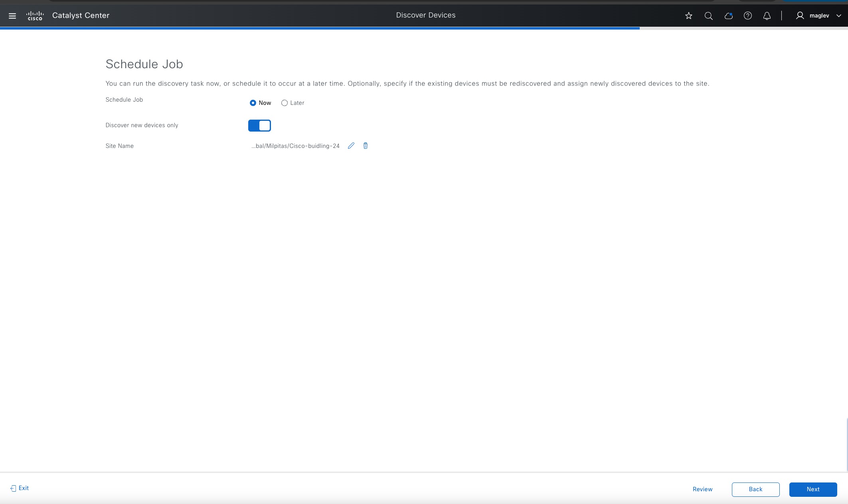The width and height of the screenshot is (848, 504).
Task: Exit the discovery wizard
Action: click(19, 488)
